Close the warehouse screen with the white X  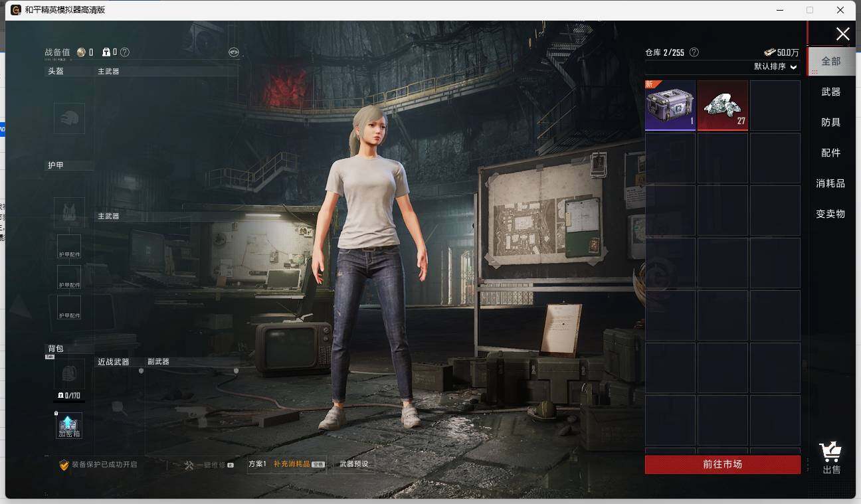click(x=842, y=35)
